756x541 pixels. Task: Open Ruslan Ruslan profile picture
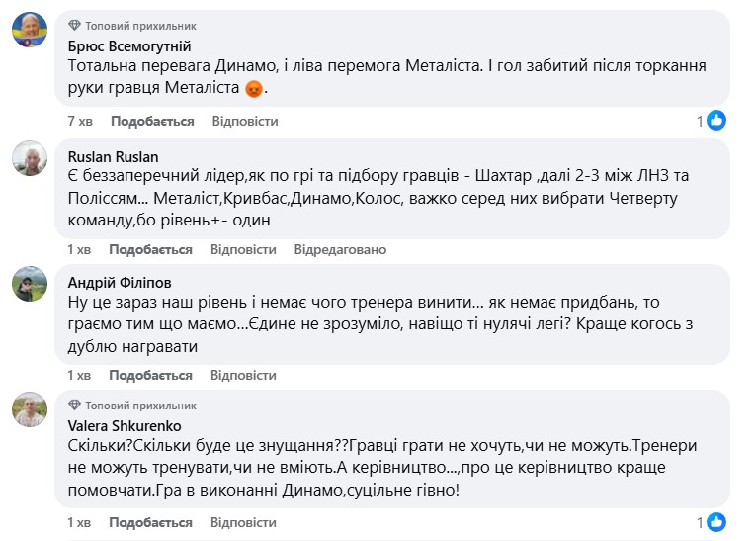pos(31,157)
